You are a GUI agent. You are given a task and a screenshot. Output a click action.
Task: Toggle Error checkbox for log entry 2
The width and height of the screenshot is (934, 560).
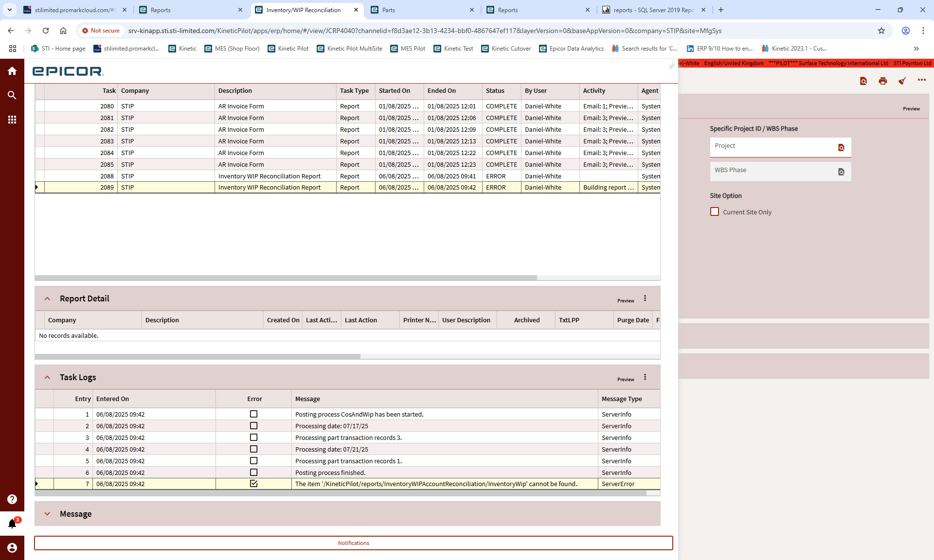(253, 426)
